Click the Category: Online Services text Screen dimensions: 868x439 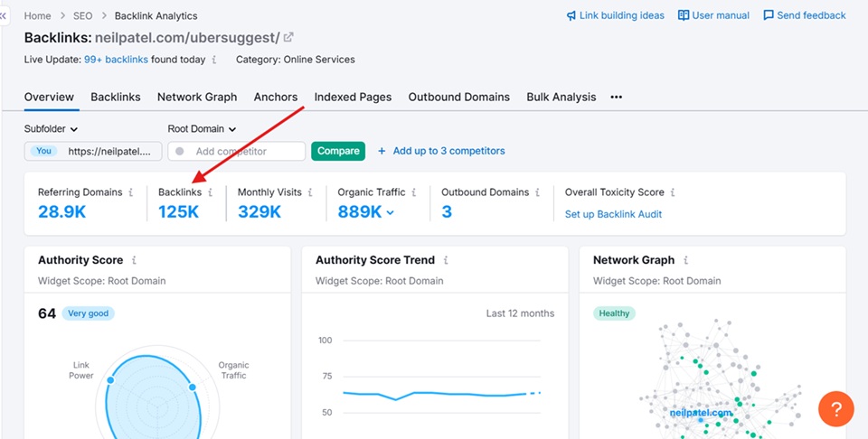tap(296, 60)
